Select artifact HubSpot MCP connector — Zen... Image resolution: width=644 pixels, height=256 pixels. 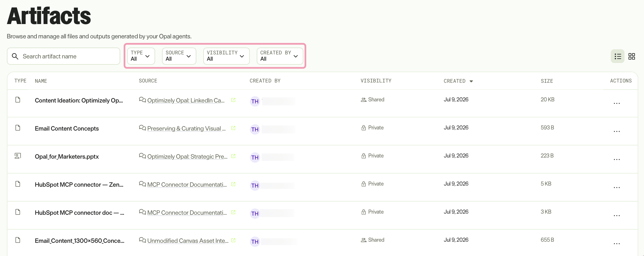(79, 185)
